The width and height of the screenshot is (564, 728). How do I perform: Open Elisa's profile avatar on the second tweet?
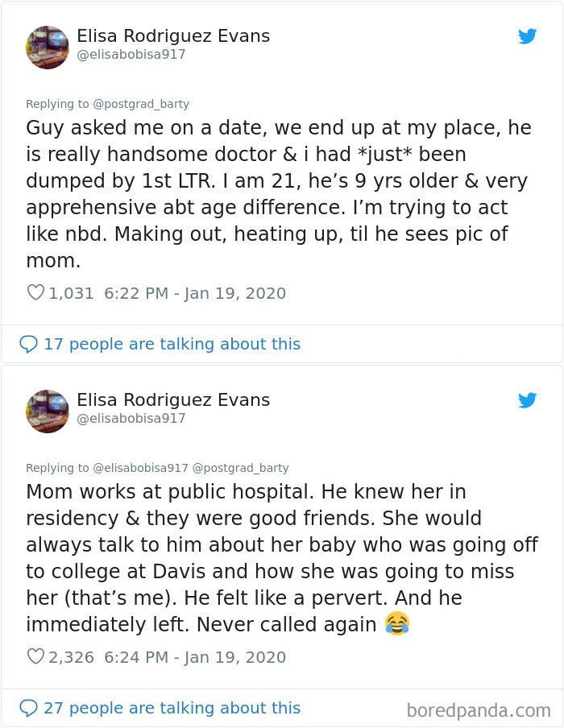(x=47, y=411)
